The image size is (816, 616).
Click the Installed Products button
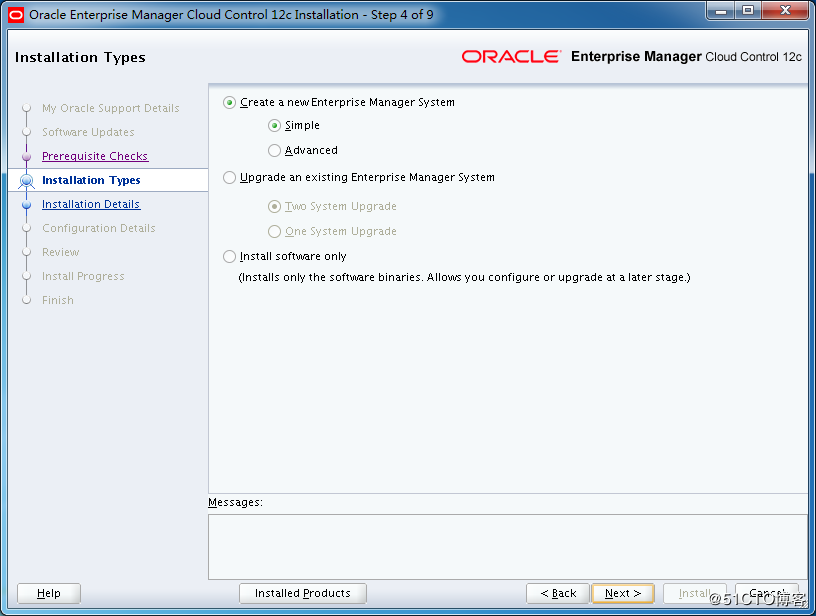point(302,593)
